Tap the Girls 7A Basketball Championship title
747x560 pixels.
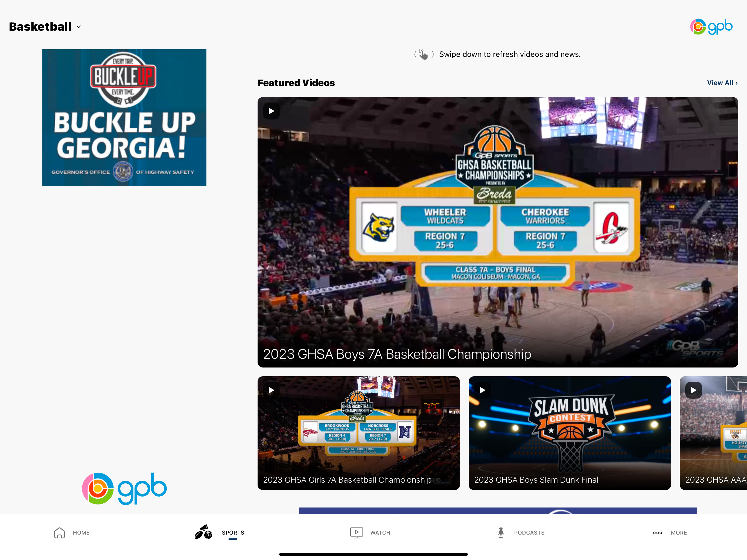click(x=347, y=480)
